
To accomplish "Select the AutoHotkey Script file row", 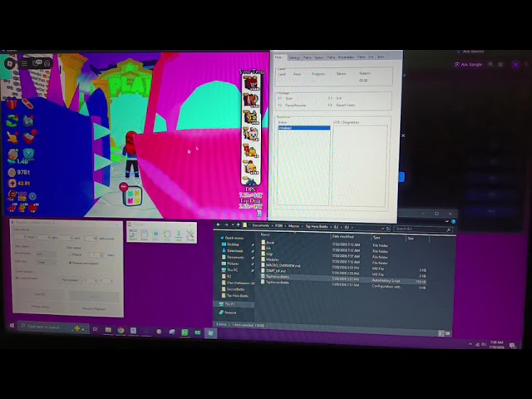I will (x=343, y=278).
